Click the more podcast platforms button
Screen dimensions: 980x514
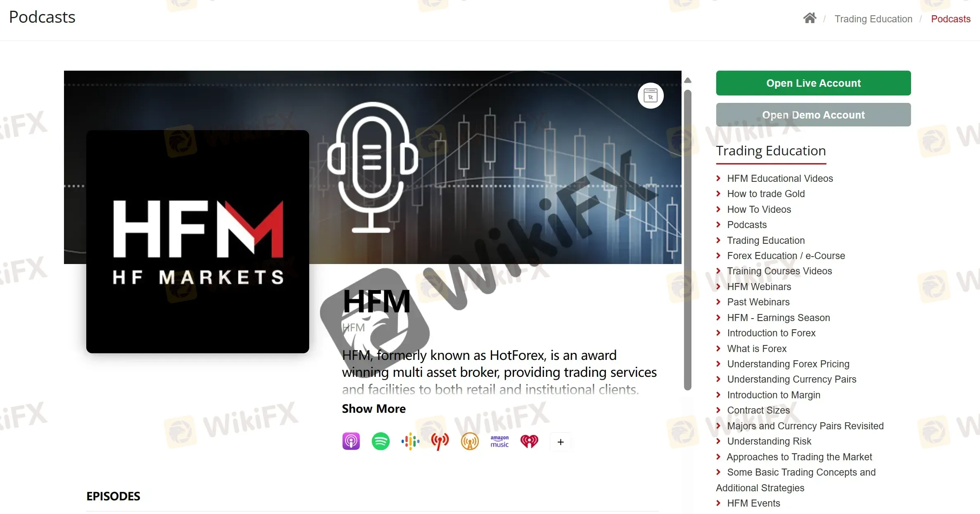click(x=559, y=441)
